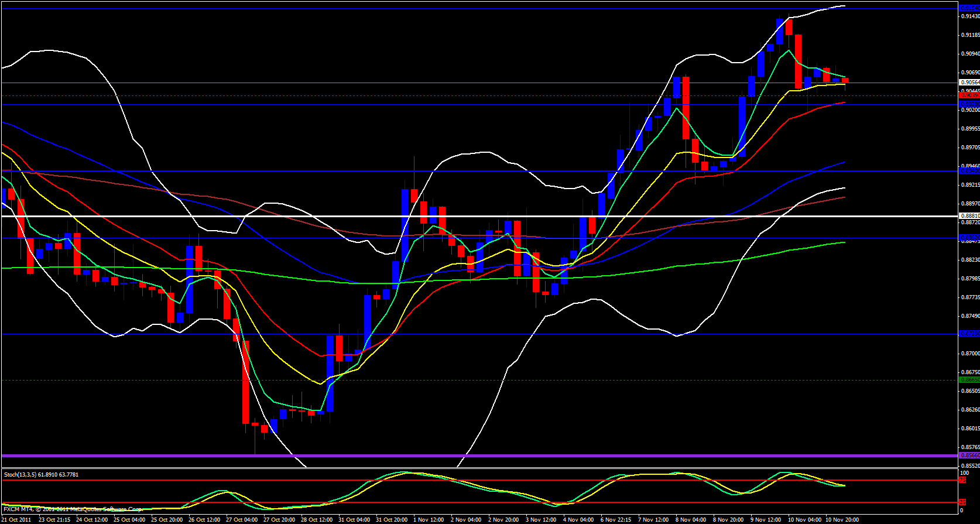Click the 0.9154 blue price level label
The width and height of the screenshot is (980, 524).
[x=969, y=8]
